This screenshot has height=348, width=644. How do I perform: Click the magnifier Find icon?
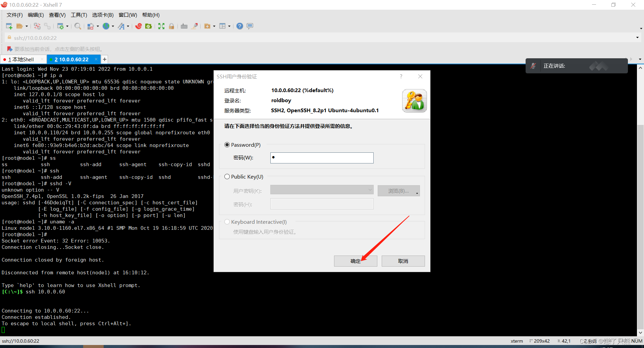click(x=78, y=26)
